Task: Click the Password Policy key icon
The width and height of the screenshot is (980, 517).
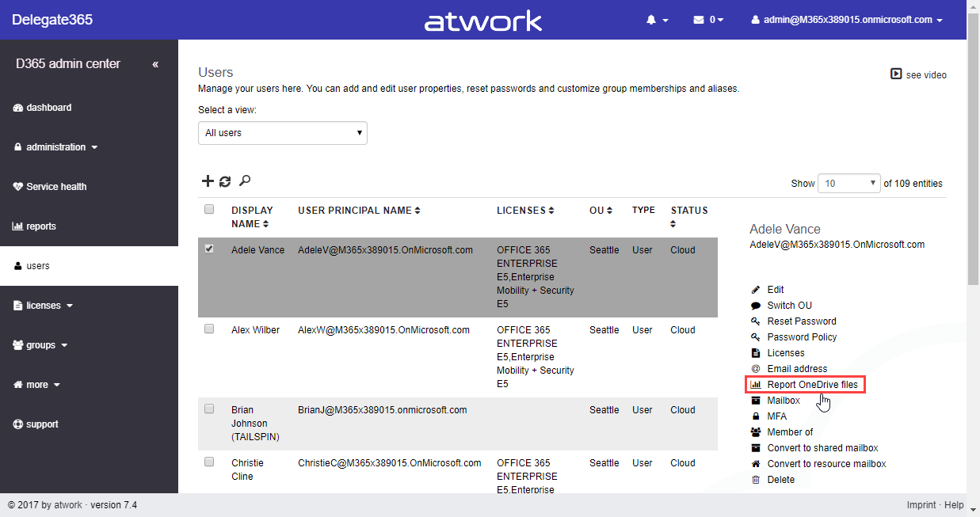Action: pos(755,337)
